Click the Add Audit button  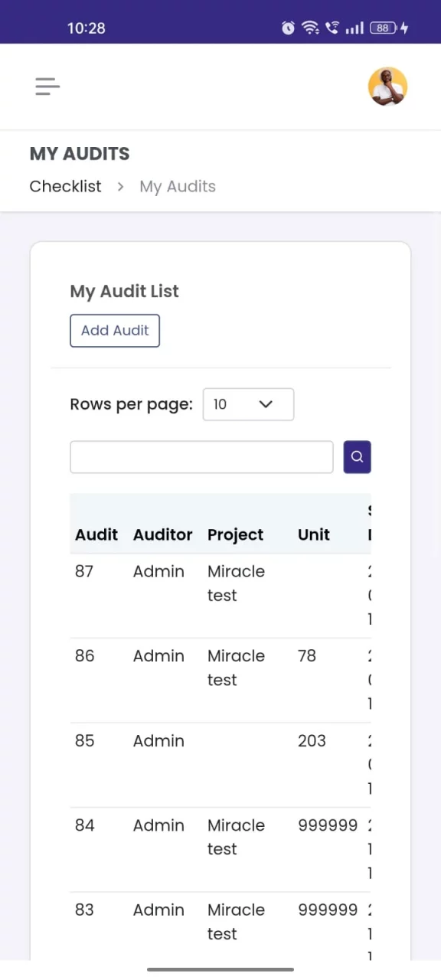click(115, 331)
